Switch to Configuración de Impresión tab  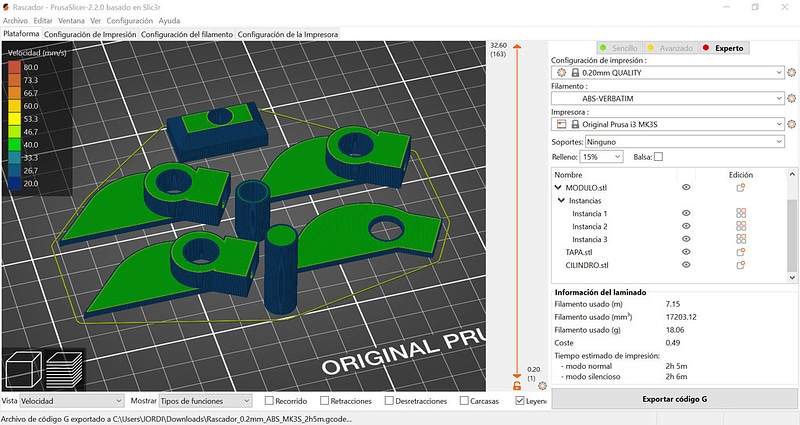90,35
